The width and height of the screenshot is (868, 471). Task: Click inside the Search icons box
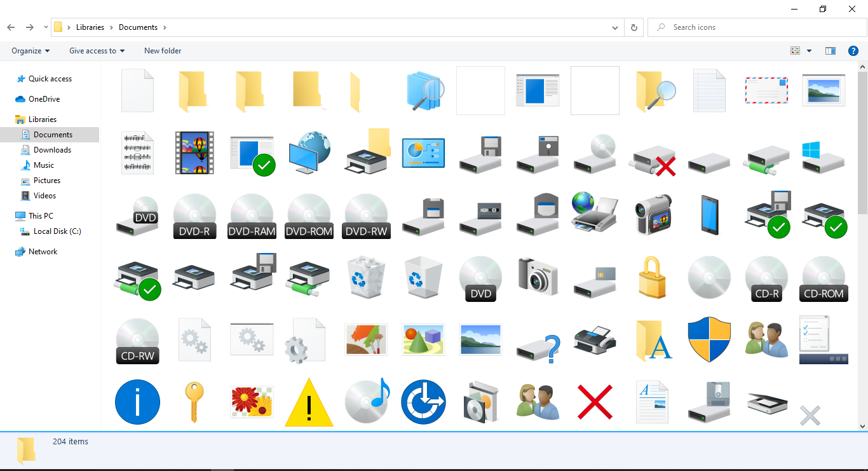coord(756,27)
